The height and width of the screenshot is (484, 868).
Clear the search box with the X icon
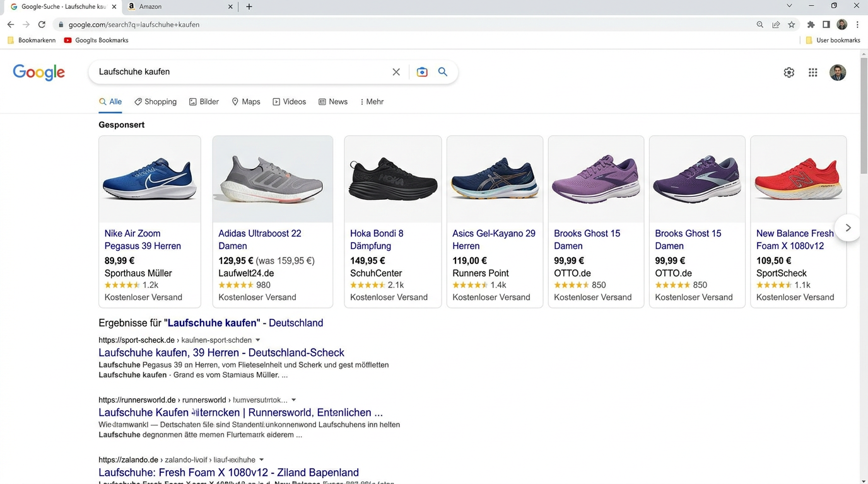click(396, 72)
